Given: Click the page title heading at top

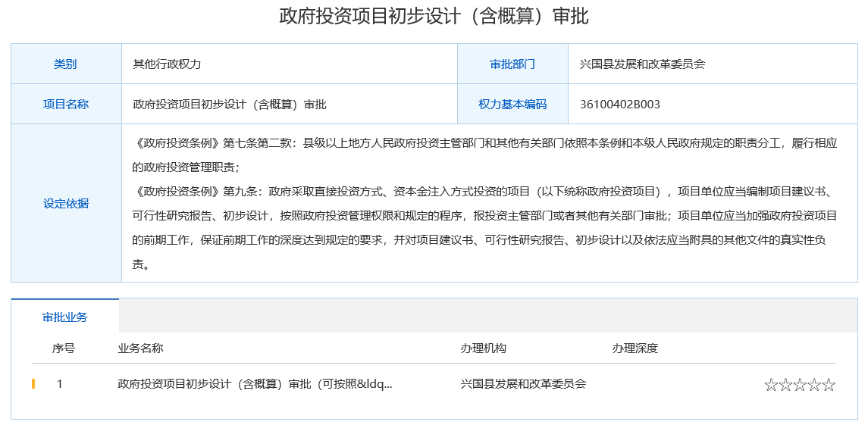Looking at the screenshot, I should (x=434, y=17).
